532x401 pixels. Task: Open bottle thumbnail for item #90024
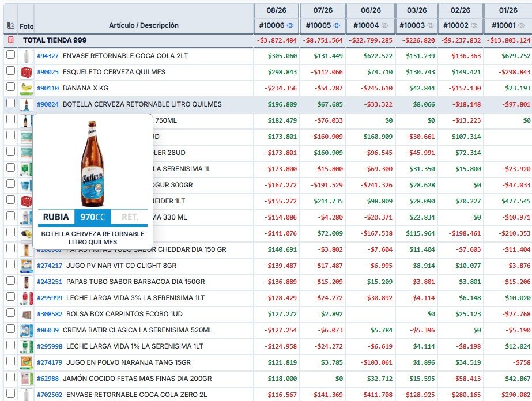point(26,104)
